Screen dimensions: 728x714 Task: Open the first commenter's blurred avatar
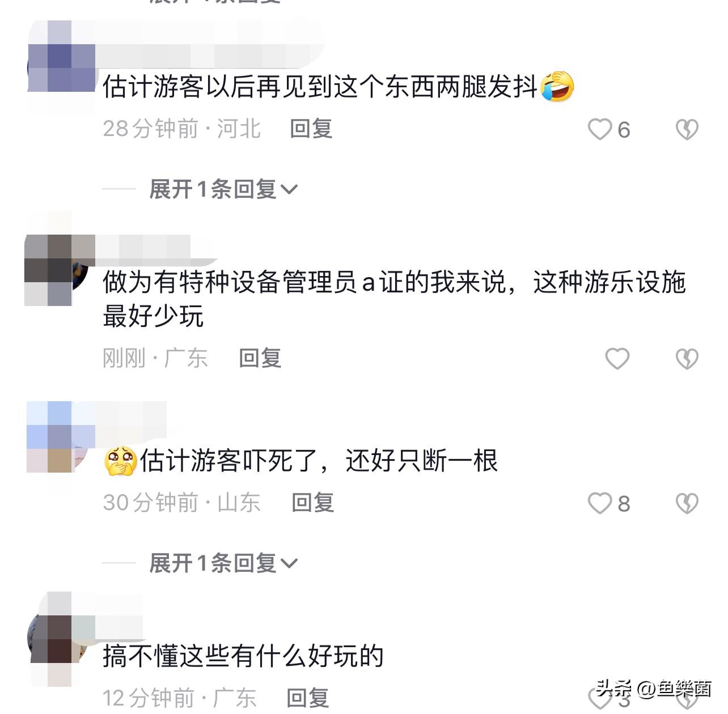(x=61, y=68)
